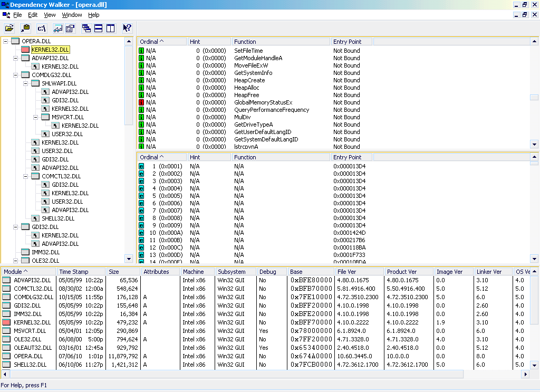The width and height of the screenshot is (540, 392).
Task: Collapse the COMDLG32.DLL tree node
Action: (x=15, y=75)
